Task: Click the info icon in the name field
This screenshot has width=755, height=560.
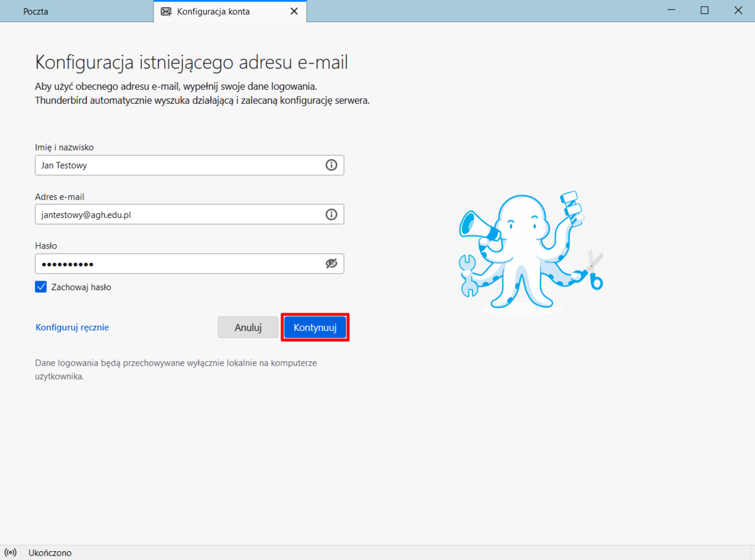Action: tap(331, 165)
